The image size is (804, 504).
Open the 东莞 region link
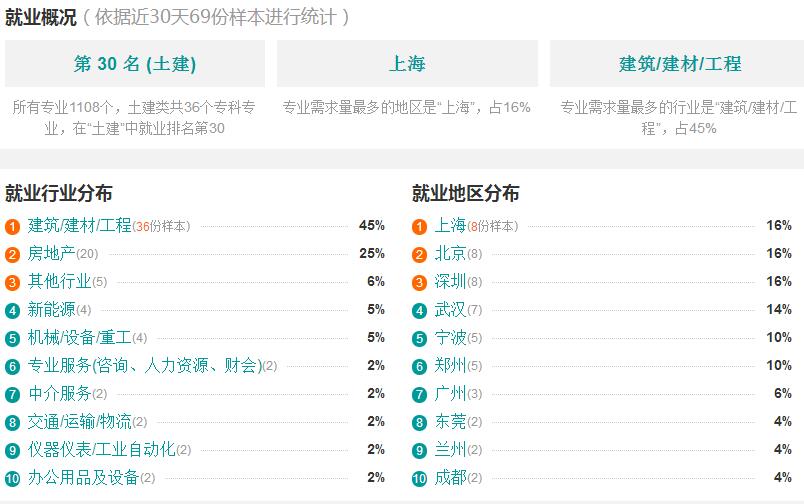pyautogui.click(x=450, y=421)
